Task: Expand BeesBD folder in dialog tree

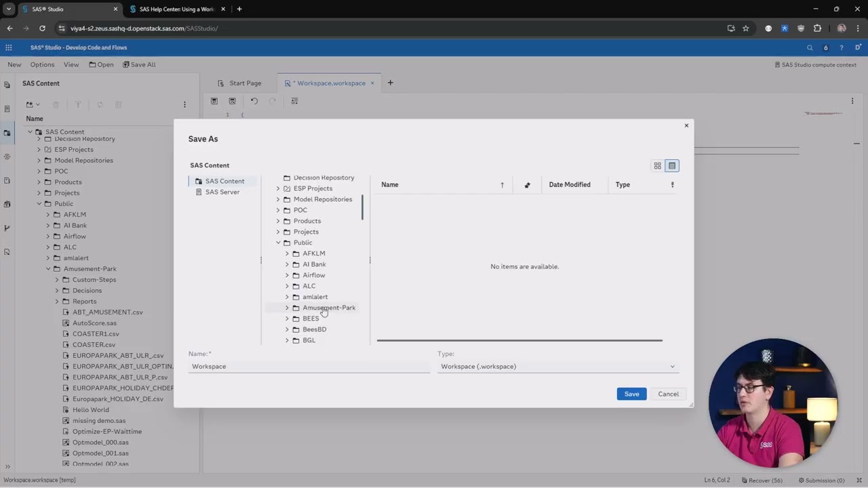Action: tap(287, 329)
